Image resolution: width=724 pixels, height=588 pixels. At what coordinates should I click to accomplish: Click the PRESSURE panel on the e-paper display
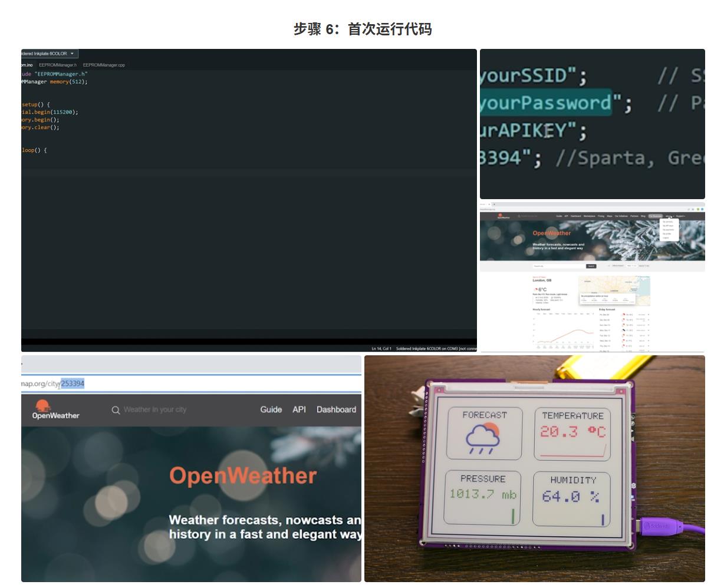click(483, 498)
